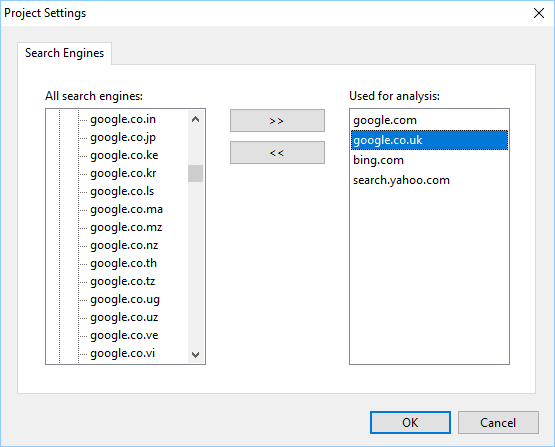555x447 pixels.
Task: Select google.co.jp in the tree
Action: click(123, 137)
